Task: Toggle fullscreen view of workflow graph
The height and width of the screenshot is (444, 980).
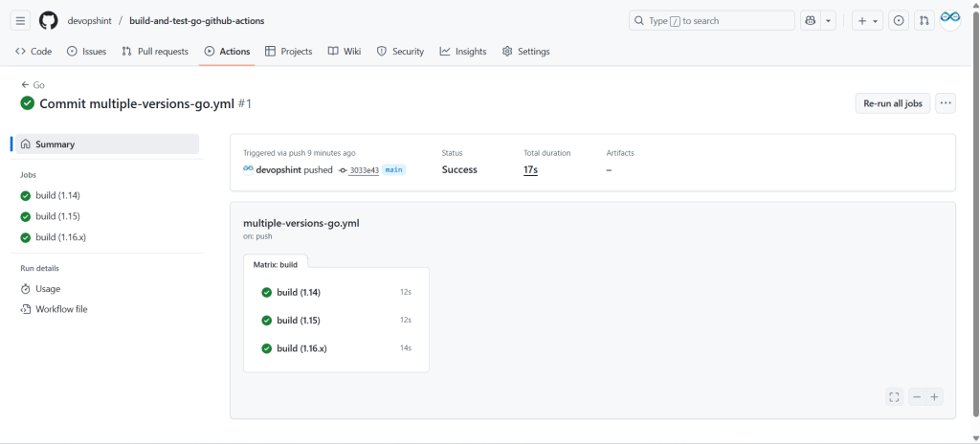Action: tap(895, 397)
